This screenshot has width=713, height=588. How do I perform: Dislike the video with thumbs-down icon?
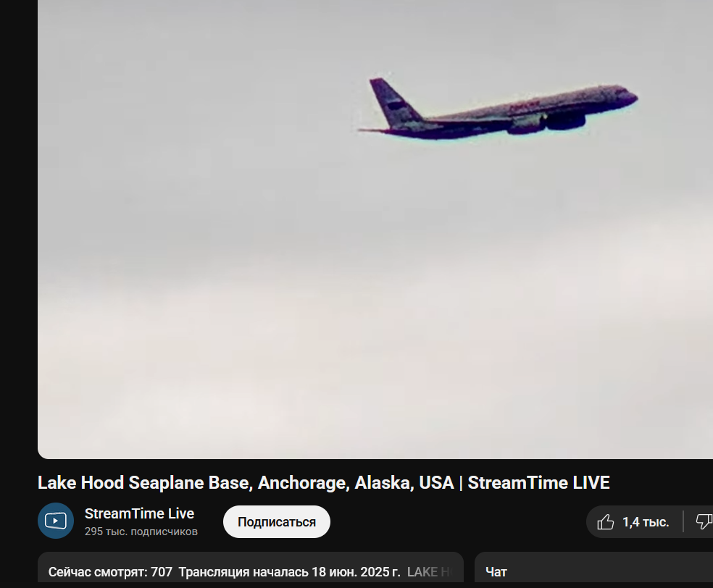point(704,521)
